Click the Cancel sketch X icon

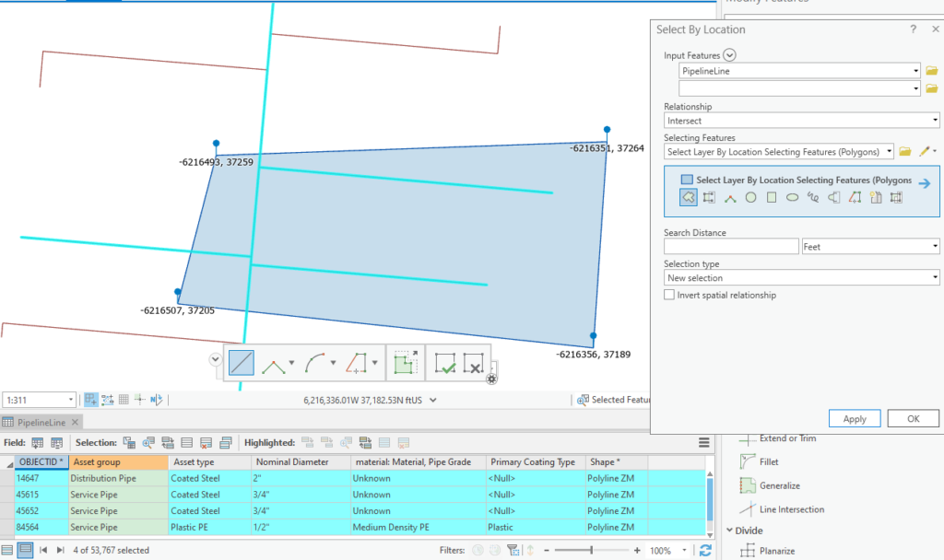click(474, 363)
